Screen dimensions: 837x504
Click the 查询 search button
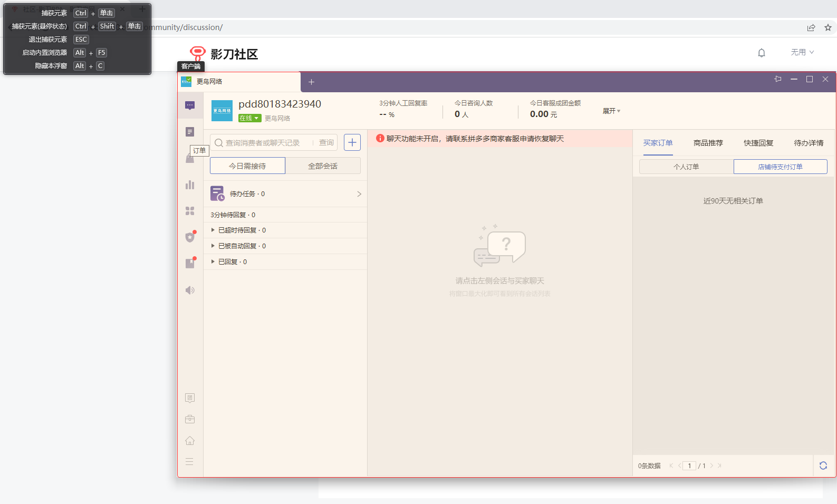326,143
